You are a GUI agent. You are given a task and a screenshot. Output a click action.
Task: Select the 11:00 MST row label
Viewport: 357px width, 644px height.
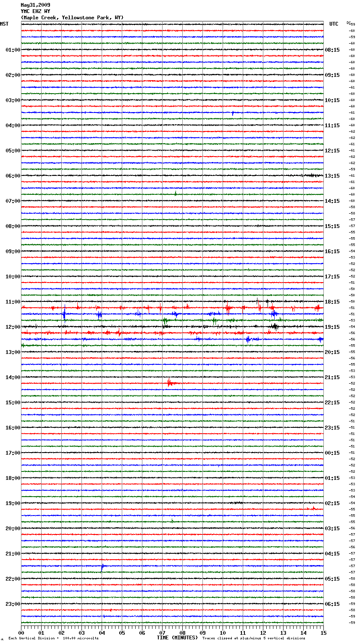(x=13, y=302)
